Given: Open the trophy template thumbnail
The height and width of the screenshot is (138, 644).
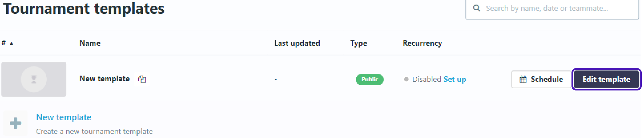Looking at the screenshot, I should [x=34, y=79].
